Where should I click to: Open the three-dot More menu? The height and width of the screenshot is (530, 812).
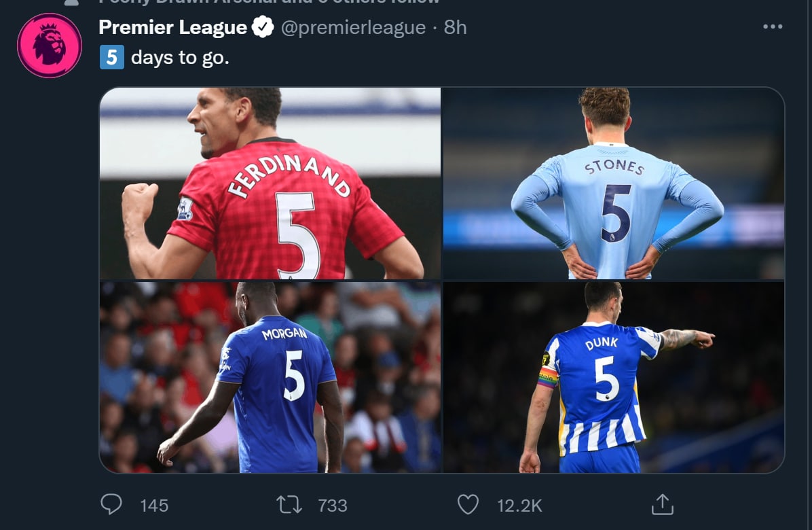[x=773, y=26]
